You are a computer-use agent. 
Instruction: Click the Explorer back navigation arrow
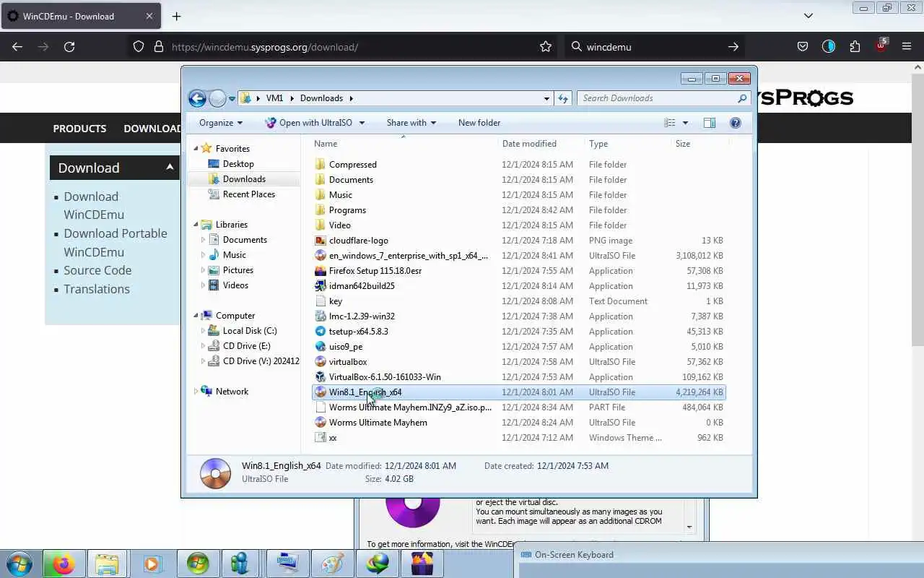pos(197,98)
